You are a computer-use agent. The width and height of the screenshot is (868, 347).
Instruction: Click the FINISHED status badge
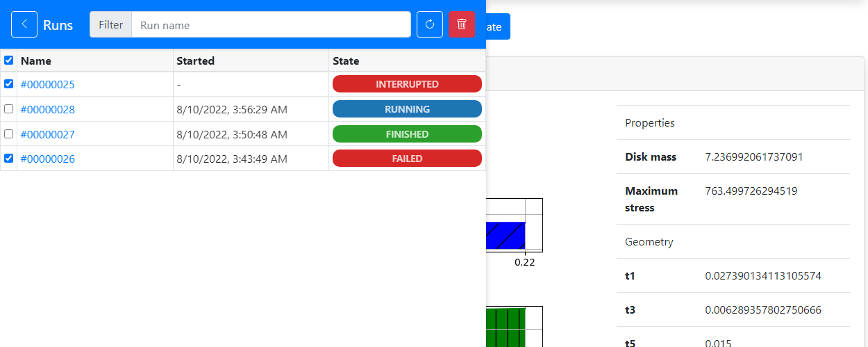pyautogui.click(x=407, y=134)
